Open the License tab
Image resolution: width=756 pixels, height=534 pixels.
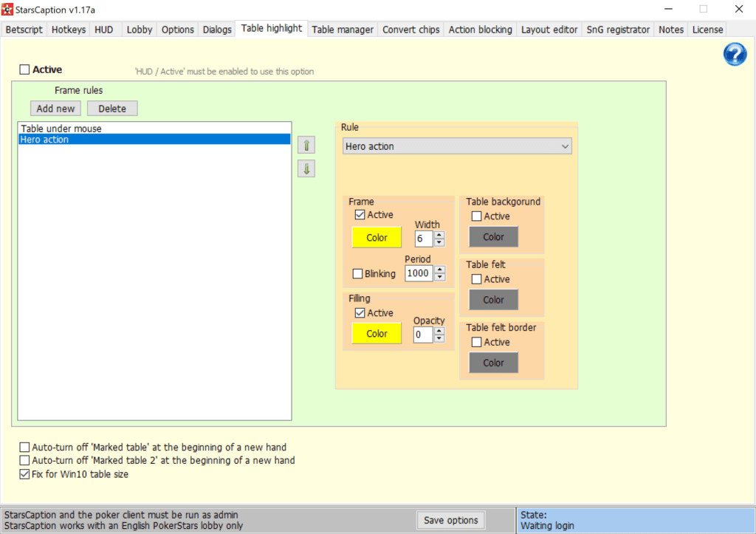(708, 30)
